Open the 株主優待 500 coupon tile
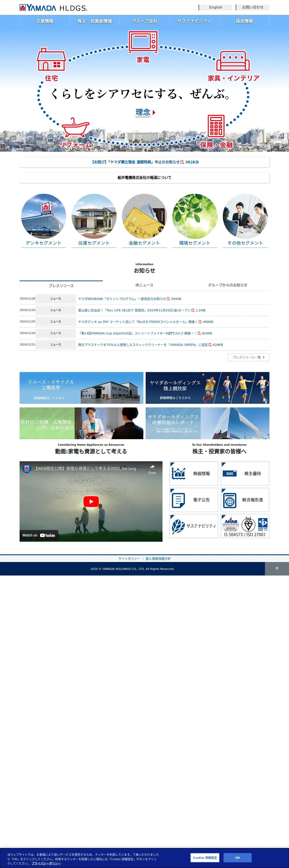Screen dimensions: 289x868 click(x=245, y=473)
